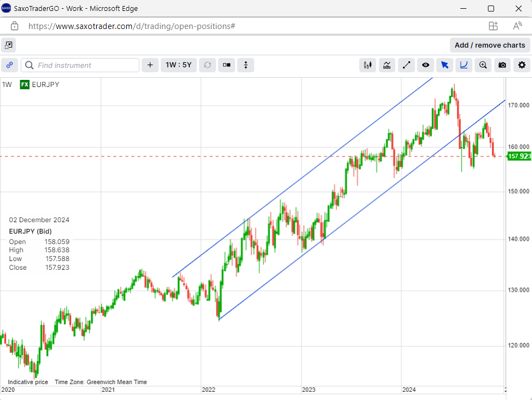The image size is (532, 400).
Task: Click the High 158.638 value
Action: click(57, 250)
